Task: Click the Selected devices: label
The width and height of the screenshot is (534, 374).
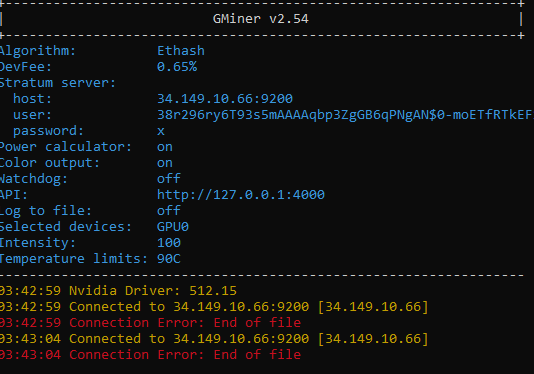Action: click(65, 227)
